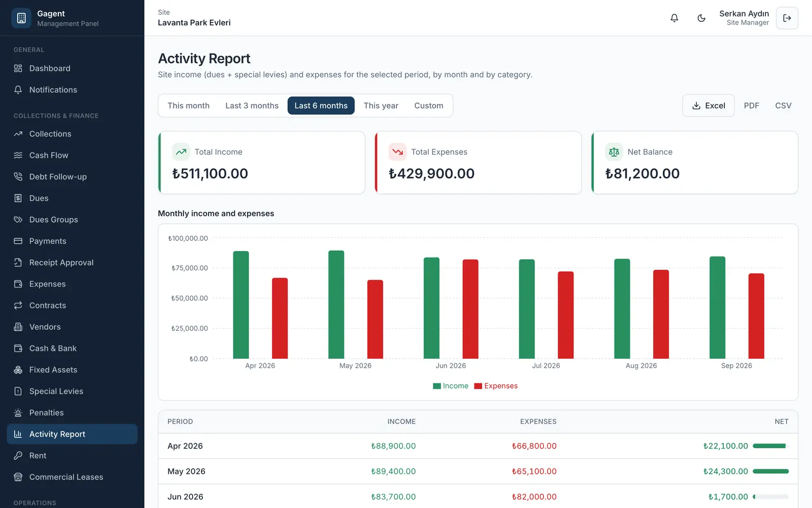This screenshot has height=508, width=812.
Task: Select Activity Report in sidebar
Action: [x=72, y=434]
